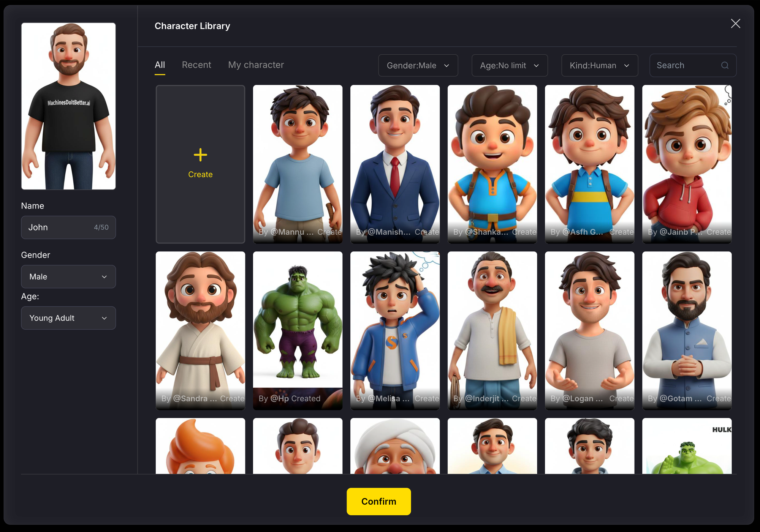Screen dimensions: 760x532
Task: Select the All tab
Action: [160, 65]
